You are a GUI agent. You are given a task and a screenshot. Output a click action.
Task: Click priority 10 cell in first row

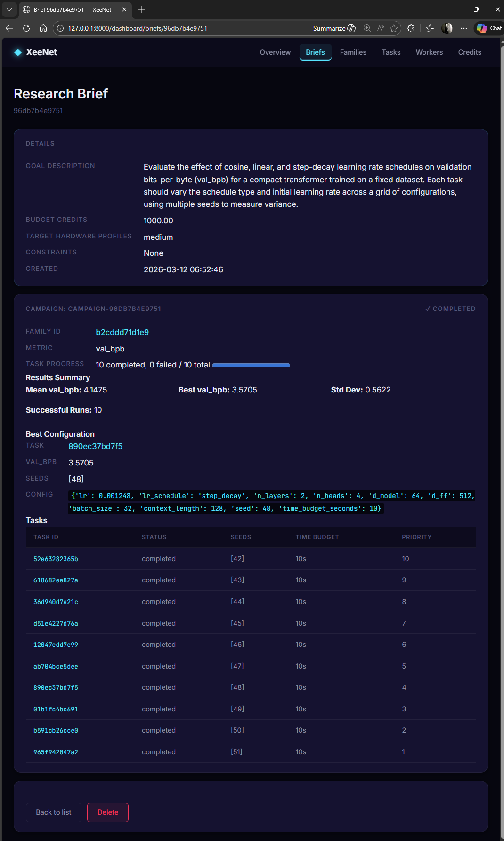[406, 559]
